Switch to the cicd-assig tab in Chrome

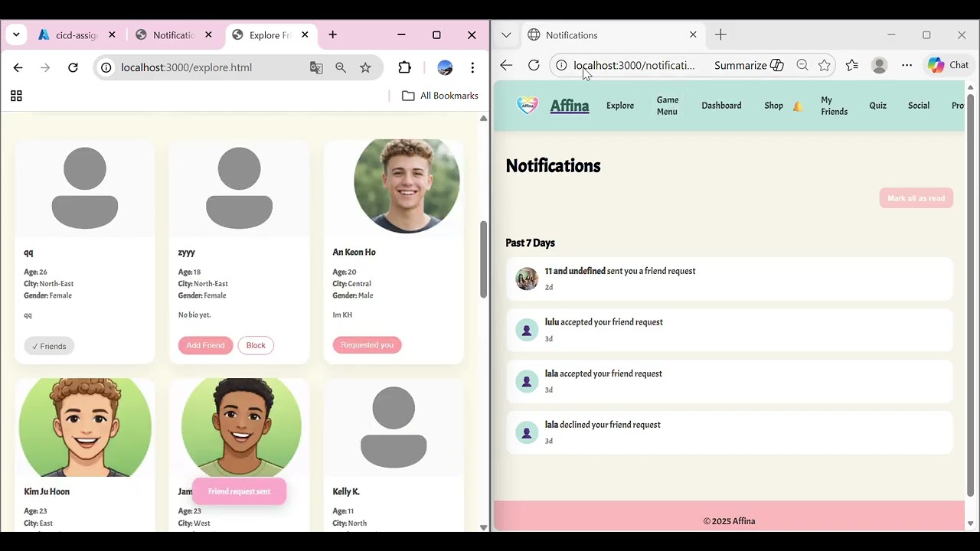click(x=77, y=34)
